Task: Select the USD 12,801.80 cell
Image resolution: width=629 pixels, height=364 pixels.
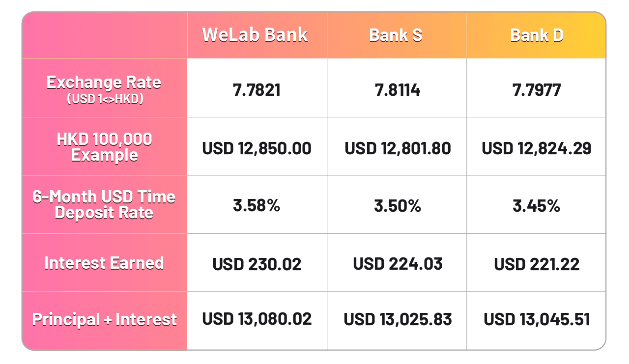Action: [x=398, y=148]
